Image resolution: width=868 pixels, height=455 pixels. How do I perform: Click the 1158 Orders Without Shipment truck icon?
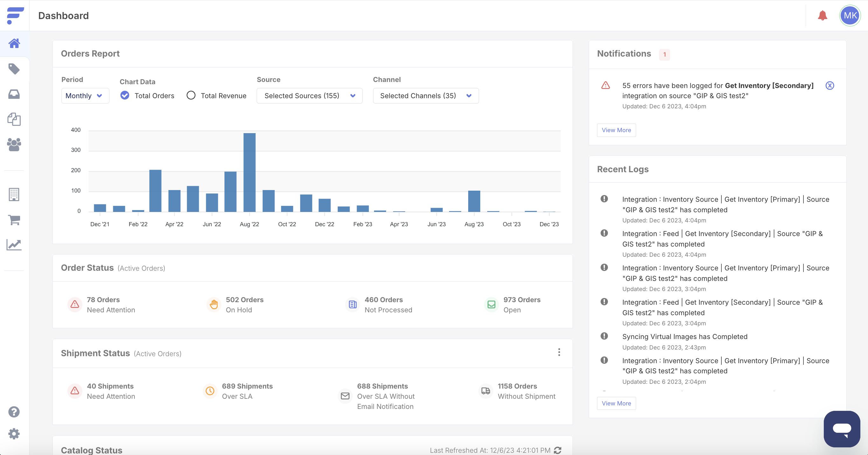pos(486,391)
